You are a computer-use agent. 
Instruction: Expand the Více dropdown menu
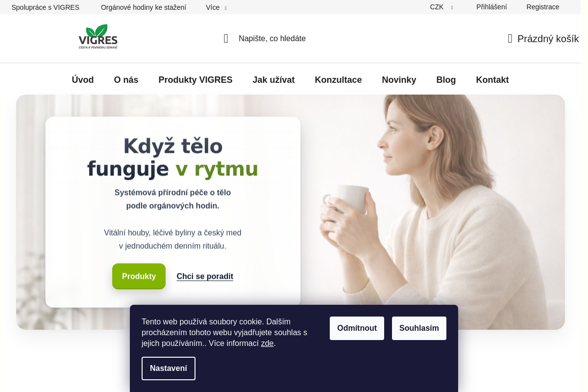click(x=216, y=7)
